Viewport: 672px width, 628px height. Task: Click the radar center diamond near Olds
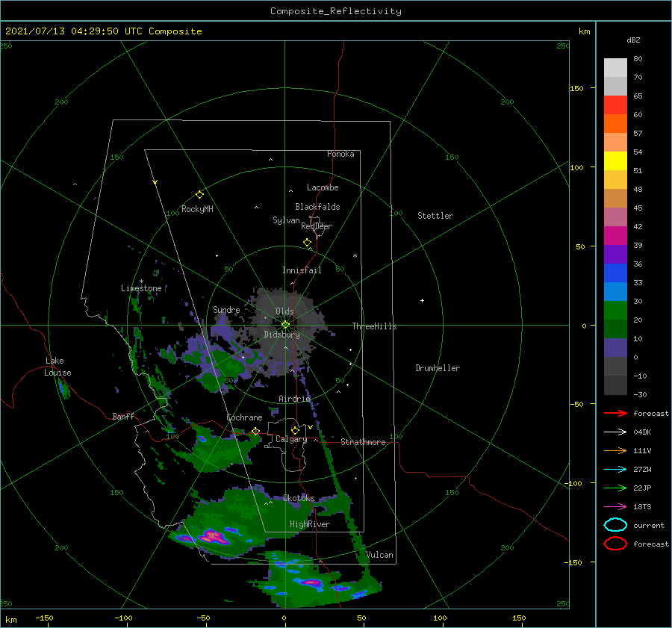point(285,325)
